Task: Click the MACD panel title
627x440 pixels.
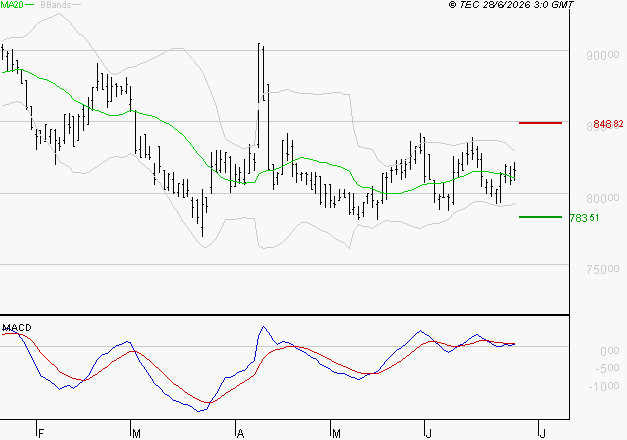Action: click(x=17, y=328)
